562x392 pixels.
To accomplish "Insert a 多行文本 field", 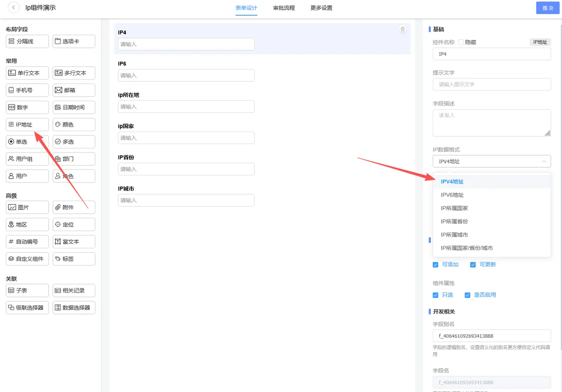I will [74, 73].
